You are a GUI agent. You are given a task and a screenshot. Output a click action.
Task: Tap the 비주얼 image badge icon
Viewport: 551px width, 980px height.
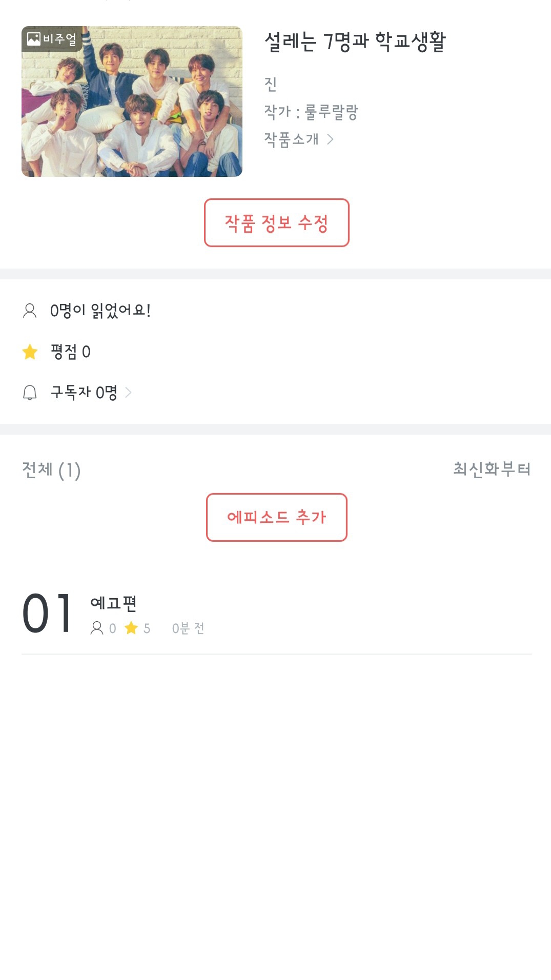(x=34, y=39)
